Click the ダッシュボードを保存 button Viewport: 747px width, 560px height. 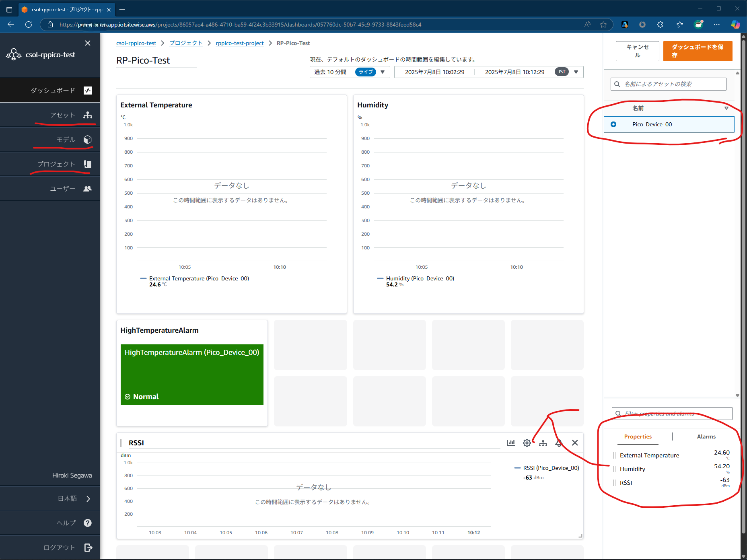point(698,51)
